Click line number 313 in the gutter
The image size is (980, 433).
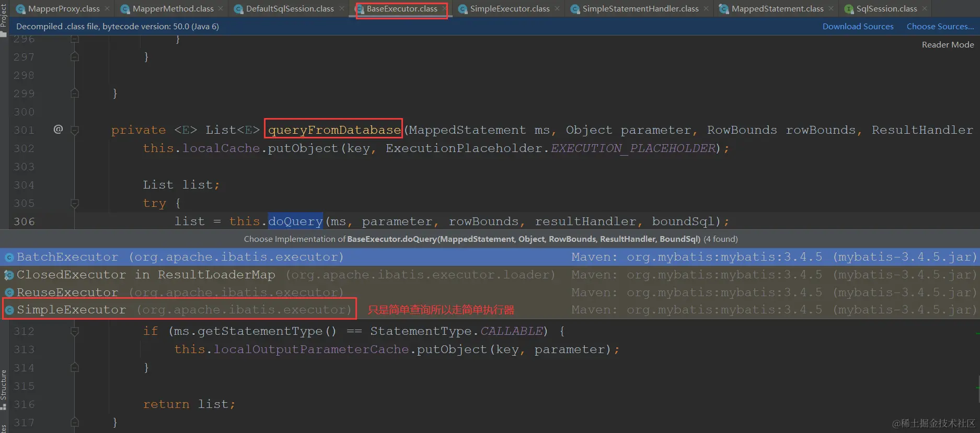point(24,349)
